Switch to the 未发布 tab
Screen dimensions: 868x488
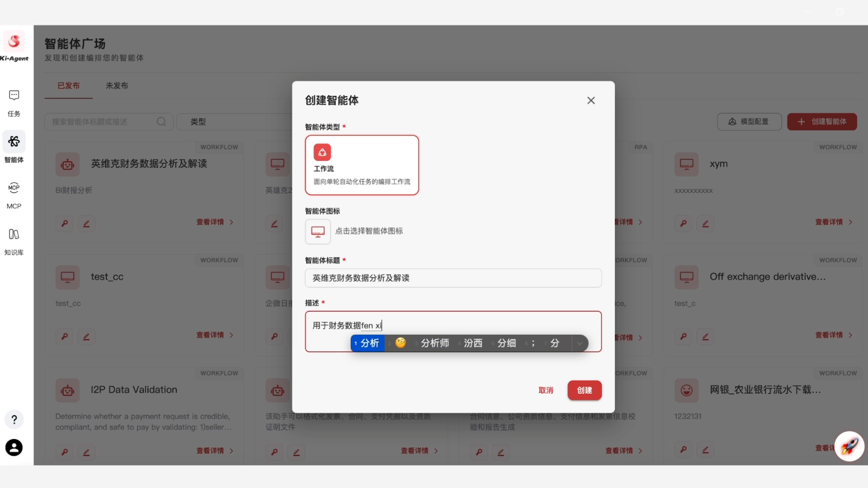pyautogui.click(x=117, y=86)
